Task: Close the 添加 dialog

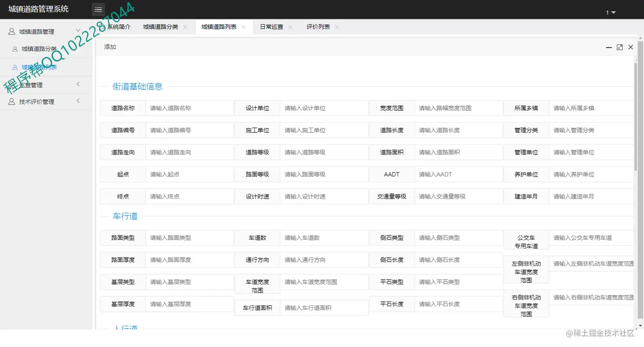Action: 631,47
